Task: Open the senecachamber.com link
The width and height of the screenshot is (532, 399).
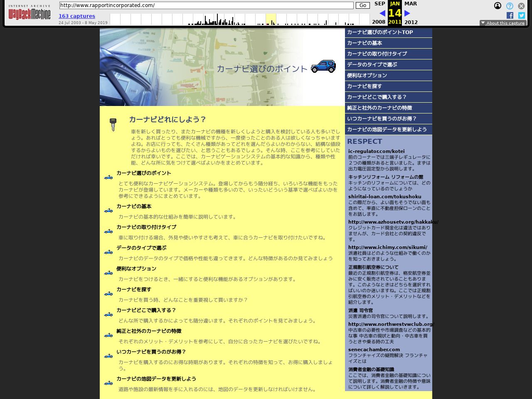Action: coord(374,350)
